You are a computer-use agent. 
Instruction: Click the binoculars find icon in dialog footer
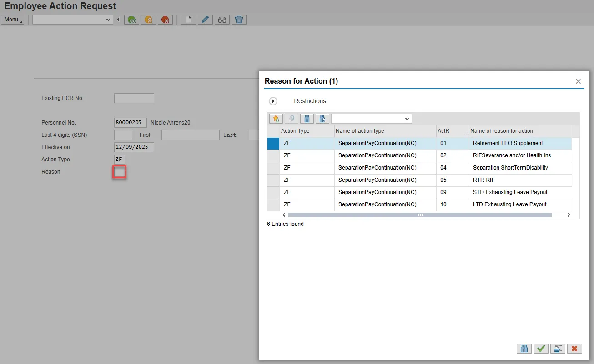[x=524, y=349]
